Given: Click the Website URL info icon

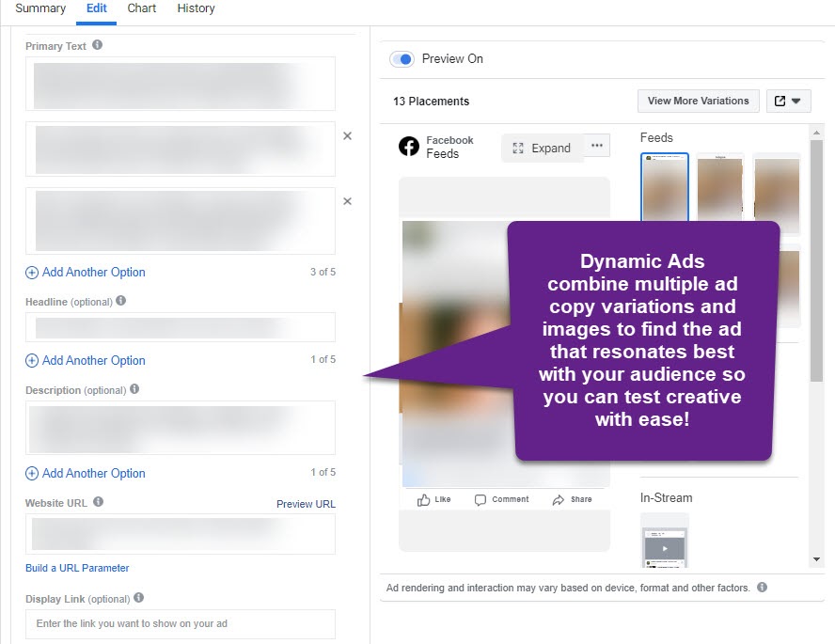Looking at the screenshot, I should [x=99, y=502].
